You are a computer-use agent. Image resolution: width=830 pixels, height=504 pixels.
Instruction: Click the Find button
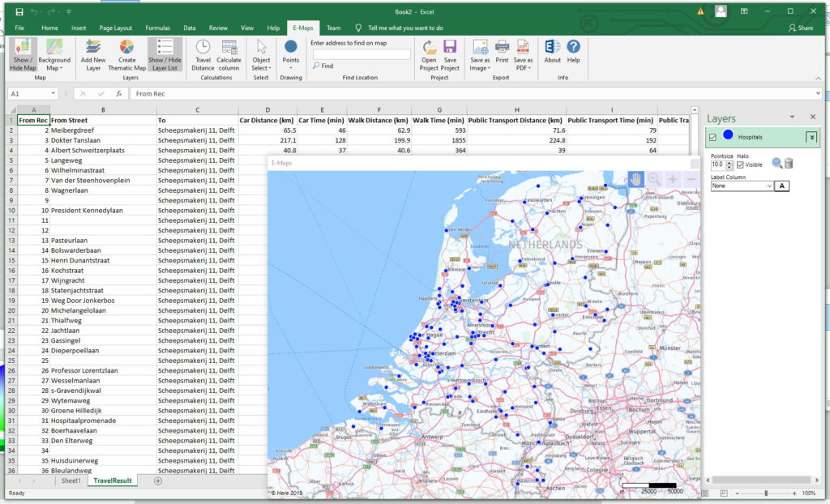point(323,66)
